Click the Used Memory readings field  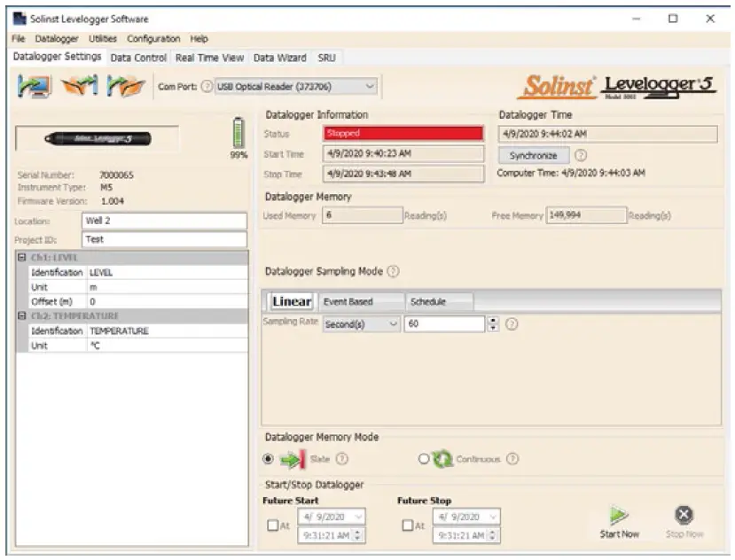(x=362, y=215)
